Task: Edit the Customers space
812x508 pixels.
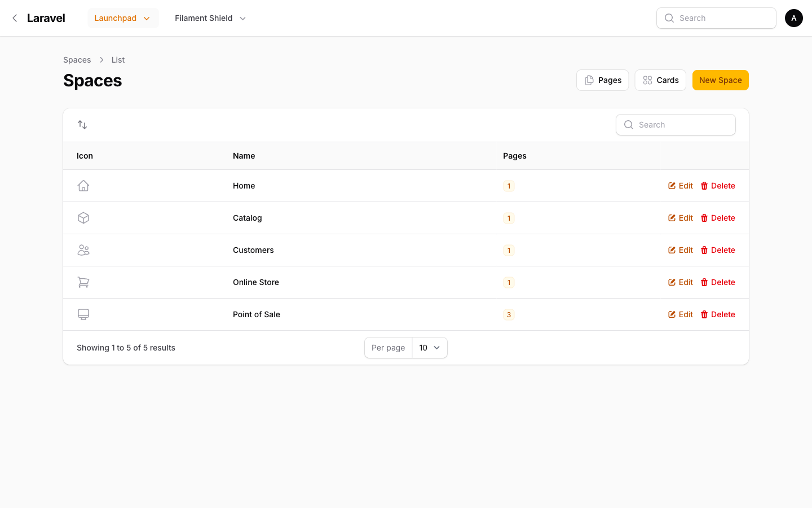Action: tap(681, 250)
